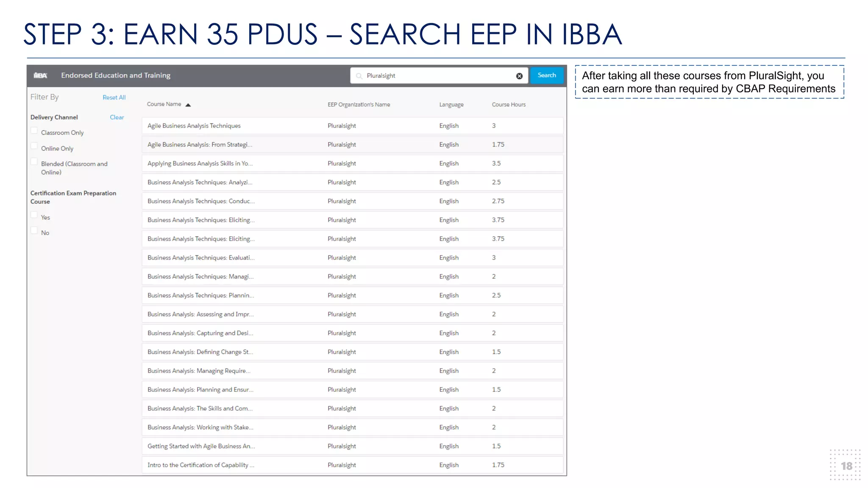Open Business Analysis: Defining Change St... row
The width and height of the screenshot is (868, 488).
click(x=353, y=352)
